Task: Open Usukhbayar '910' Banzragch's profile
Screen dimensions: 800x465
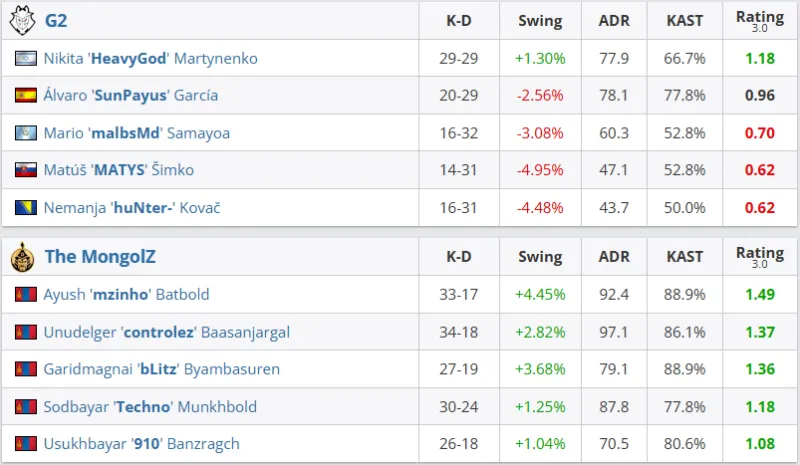Action: [141, 443]
